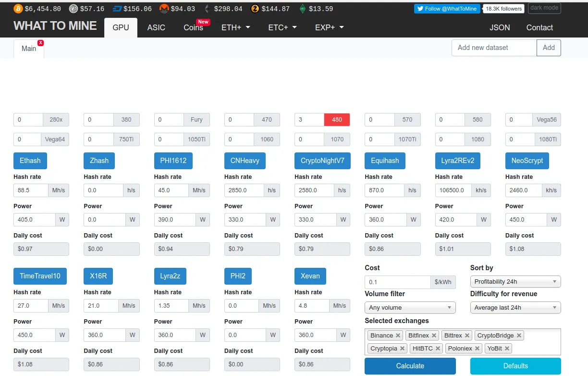
Task: Remove Bittrex from selected exchanges
Action: [467, 336]
